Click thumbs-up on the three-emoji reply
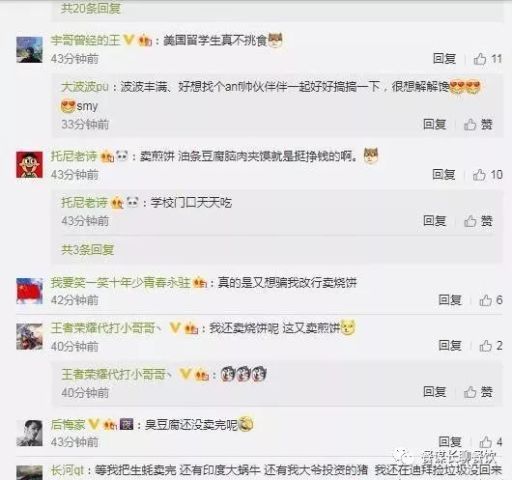The height and width of the screenshot is (480, 512). (478, 392)
